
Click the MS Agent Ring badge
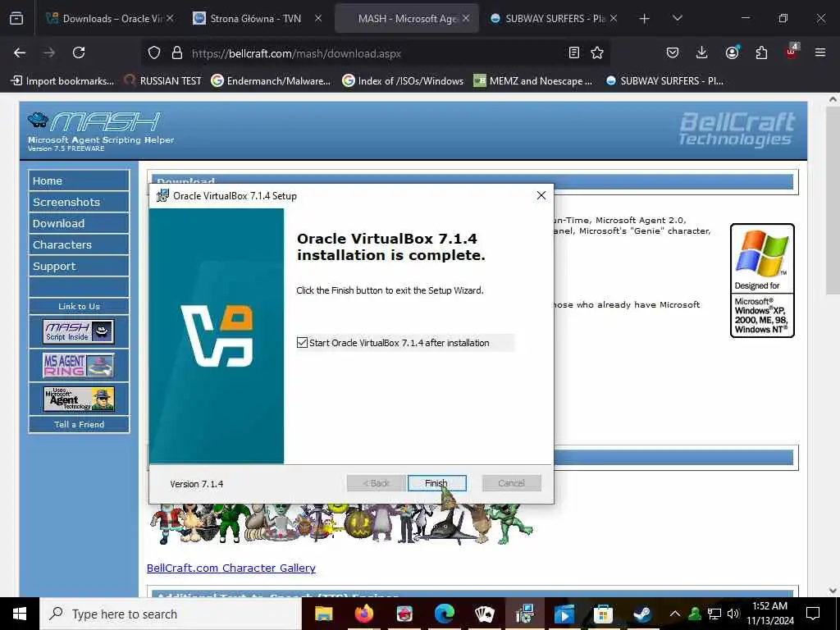[x=79, y=365]
